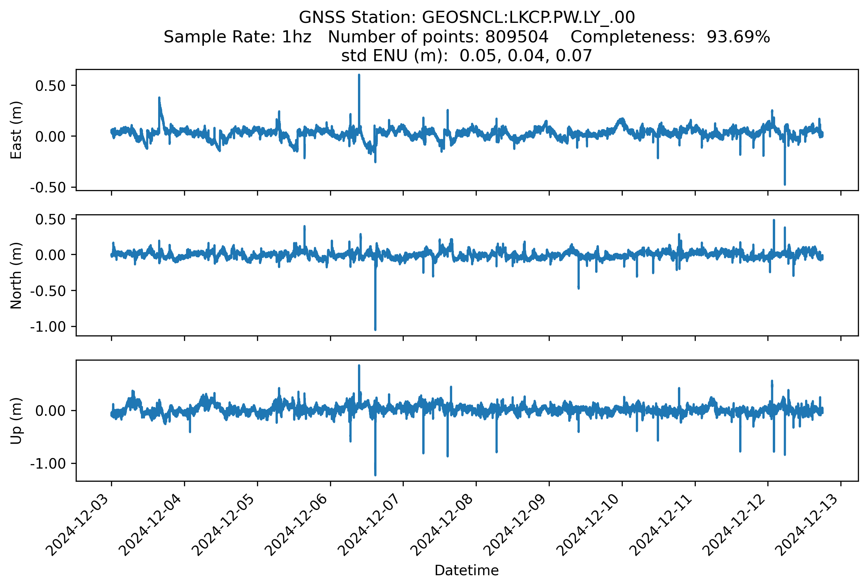Click the -1.00 tick on Up axis
Image resolution: width=868 pixels, height=588 pixels.
pos(48,464)
